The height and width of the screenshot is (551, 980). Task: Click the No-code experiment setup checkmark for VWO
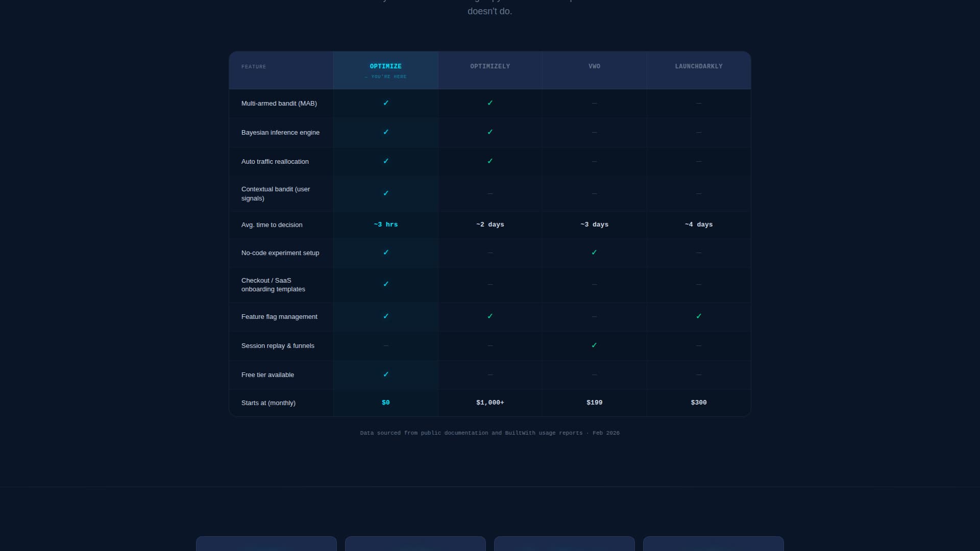pos(594,252)
